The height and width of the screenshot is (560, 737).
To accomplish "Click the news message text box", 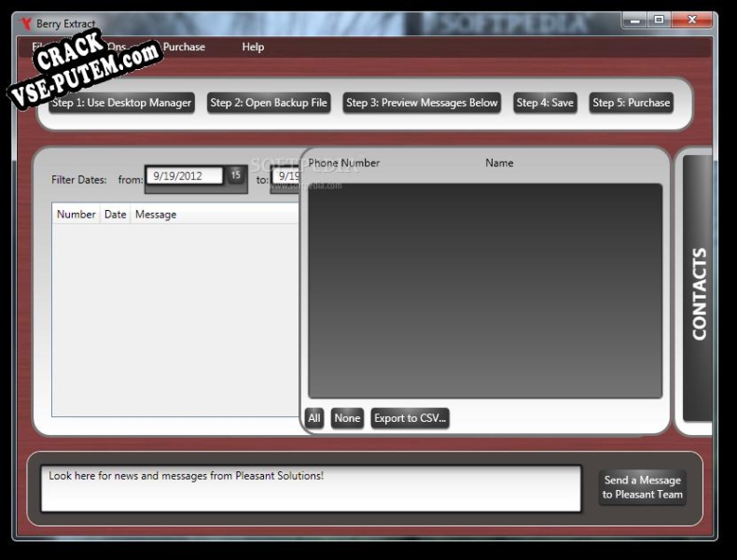I will point(311,488).
